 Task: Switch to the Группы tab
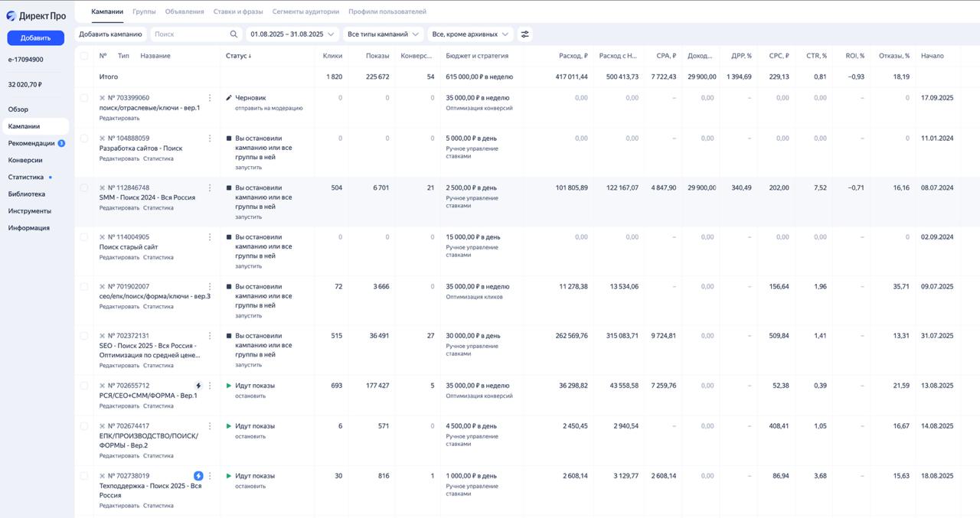coord(145,12)
